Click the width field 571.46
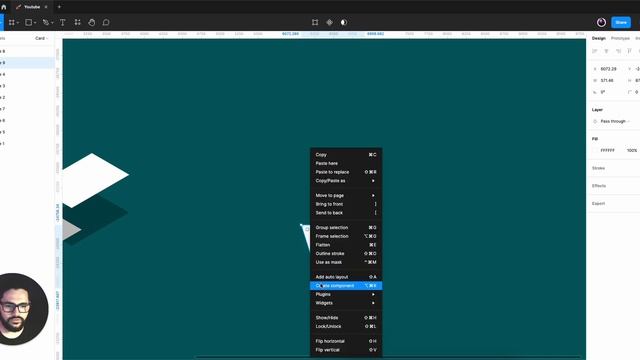 point(607,80)
